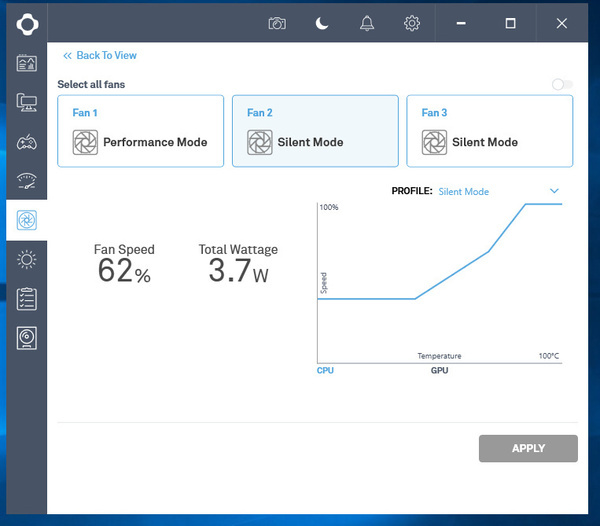
Task: Switch the graph to the CPU temperature source
Action: pos(325,370)
